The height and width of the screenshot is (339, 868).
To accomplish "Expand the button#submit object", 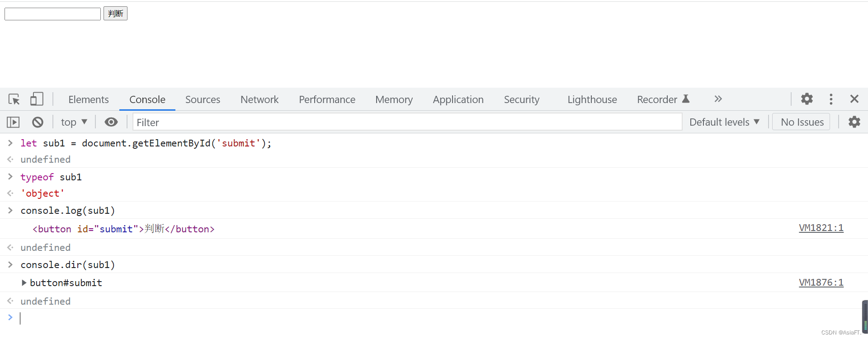I will click(24, 283).
